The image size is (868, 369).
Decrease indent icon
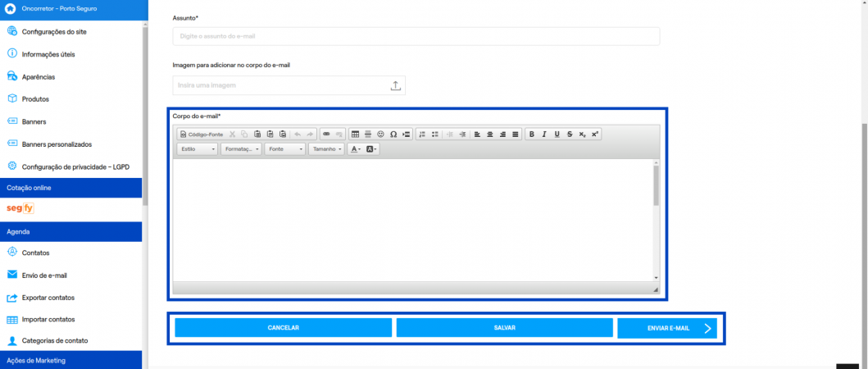click(x=450, y=134)
